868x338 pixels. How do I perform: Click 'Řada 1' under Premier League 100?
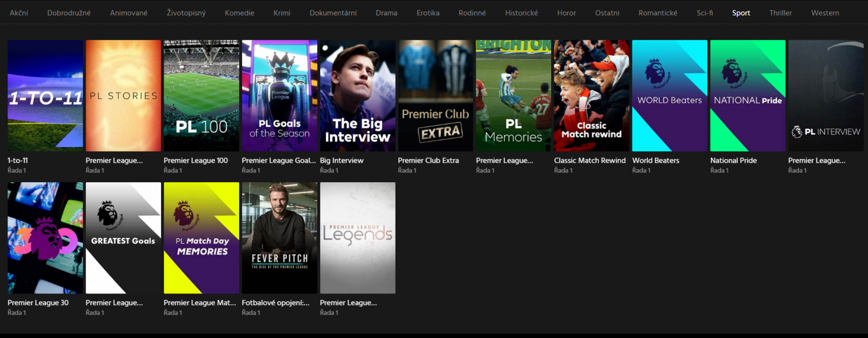[173, 170]
